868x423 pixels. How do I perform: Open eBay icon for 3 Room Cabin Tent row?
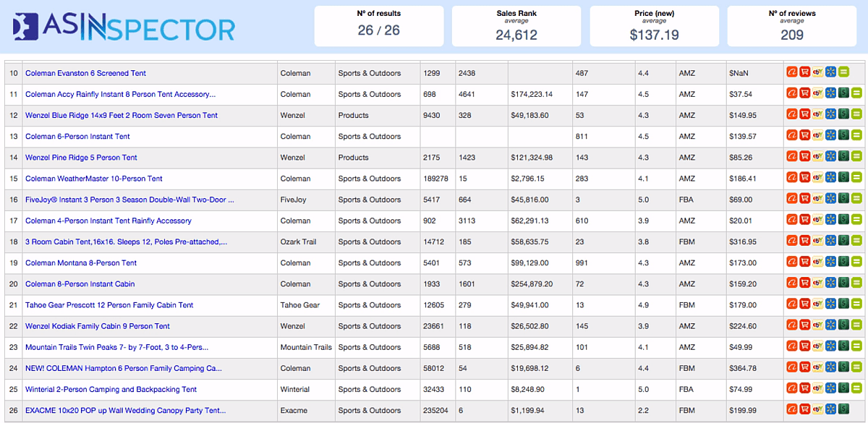pyautogui.click(x=818, y=240)
